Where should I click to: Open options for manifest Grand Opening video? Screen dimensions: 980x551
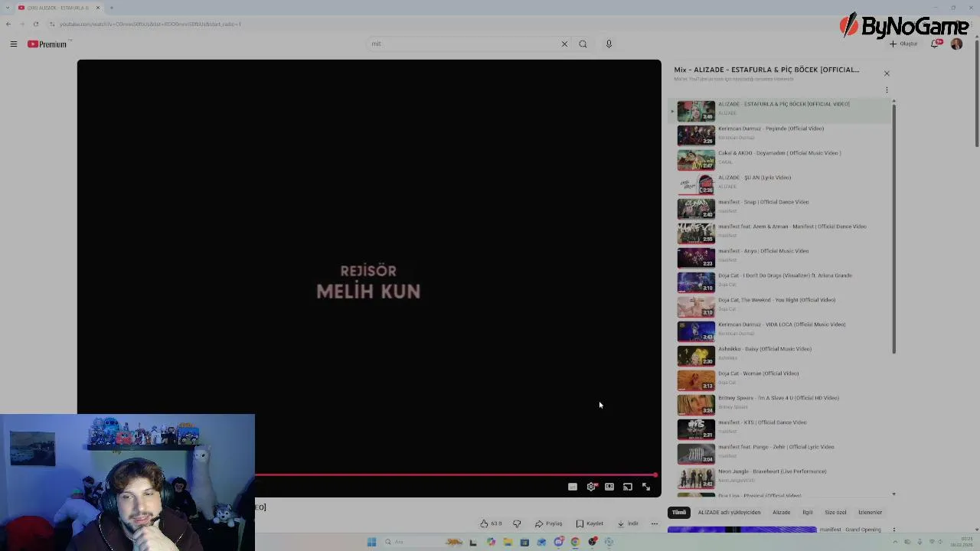tap(893, 530)
